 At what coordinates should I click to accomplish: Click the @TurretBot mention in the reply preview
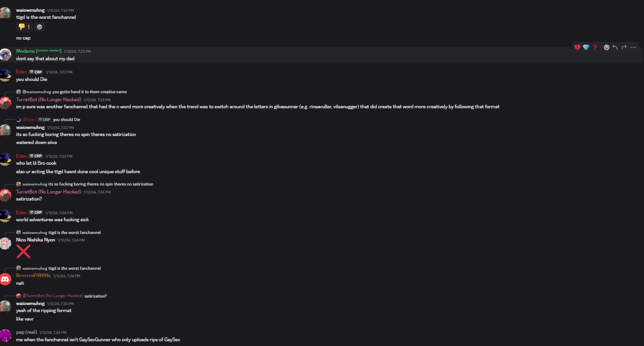point(49,296)
